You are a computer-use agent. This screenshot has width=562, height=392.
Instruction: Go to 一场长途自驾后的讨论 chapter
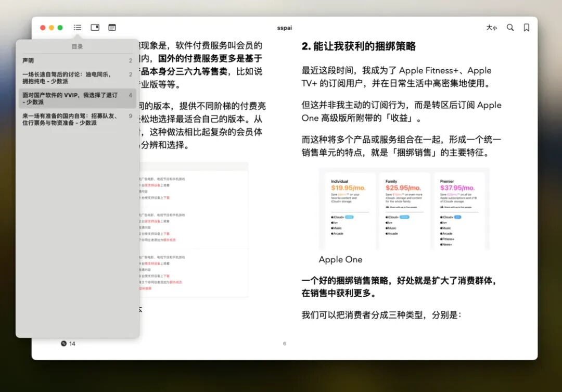click(78, 78)
